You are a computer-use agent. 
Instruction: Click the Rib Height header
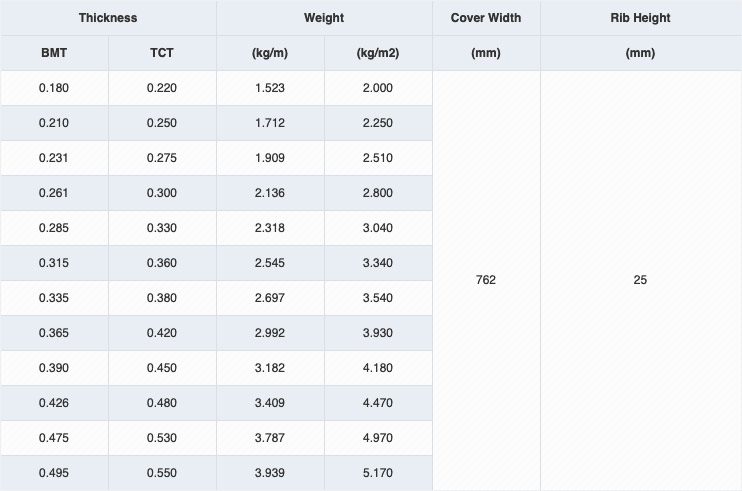640,18
